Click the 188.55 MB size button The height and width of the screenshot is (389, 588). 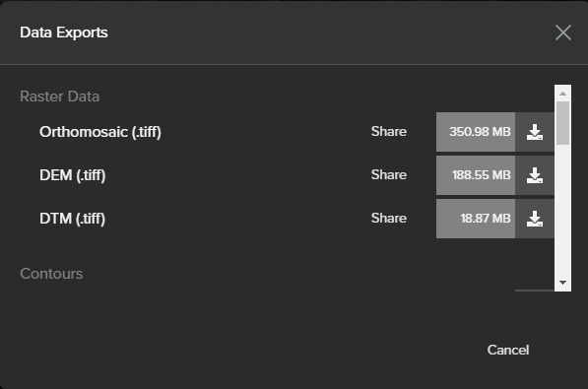point(476,175)
